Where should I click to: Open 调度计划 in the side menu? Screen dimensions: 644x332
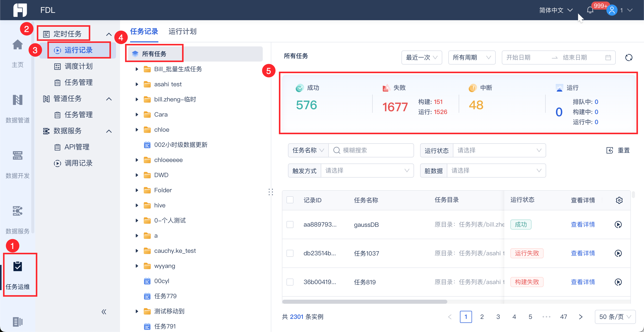(x=78, y=66)
